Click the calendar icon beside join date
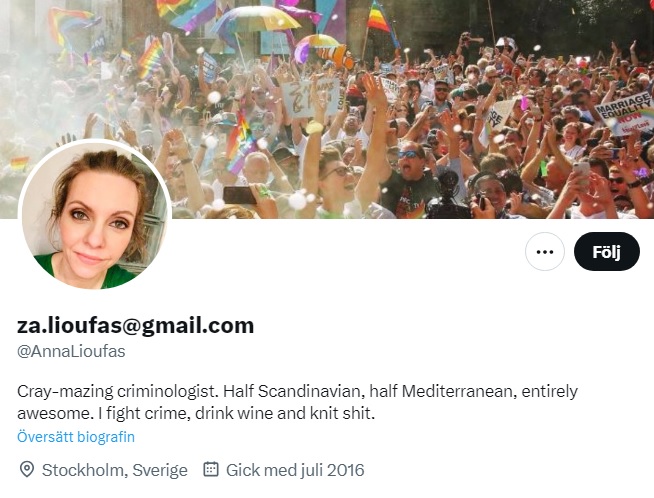 (211, 469)
